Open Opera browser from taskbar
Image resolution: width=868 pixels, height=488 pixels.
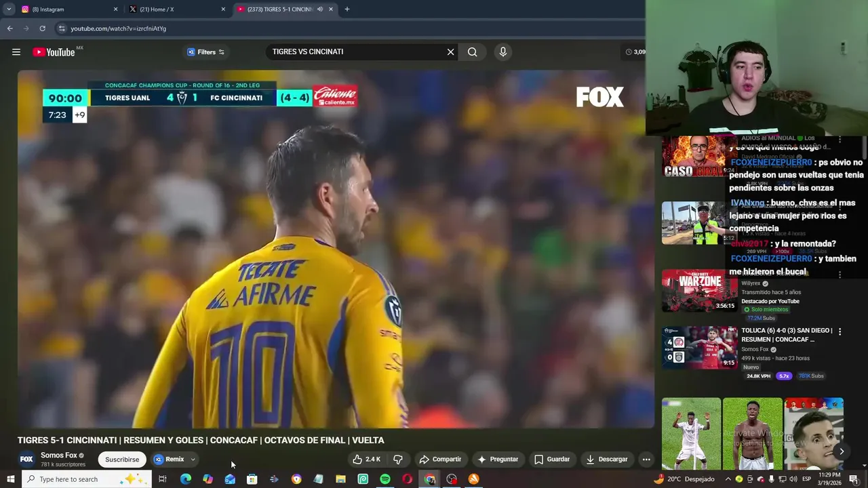click(x=407, y=479)
